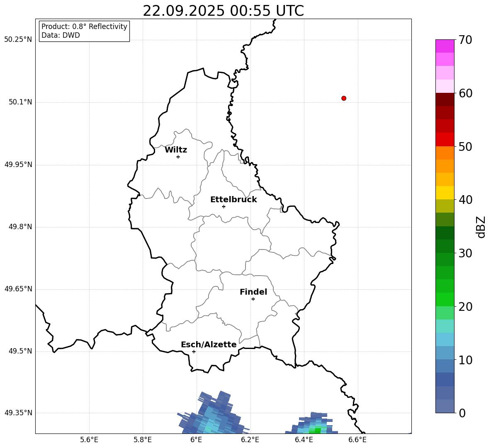491x448 pixels.
Task: Pick the dark maroon swatch just below 60
Action: pyautogui.click(x=445, y=99)
